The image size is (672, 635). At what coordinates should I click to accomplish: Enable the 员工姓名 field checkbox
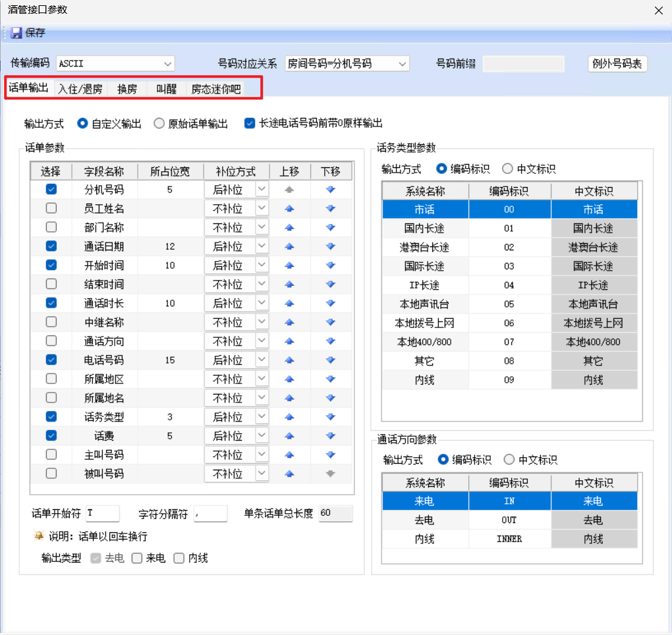51,209
